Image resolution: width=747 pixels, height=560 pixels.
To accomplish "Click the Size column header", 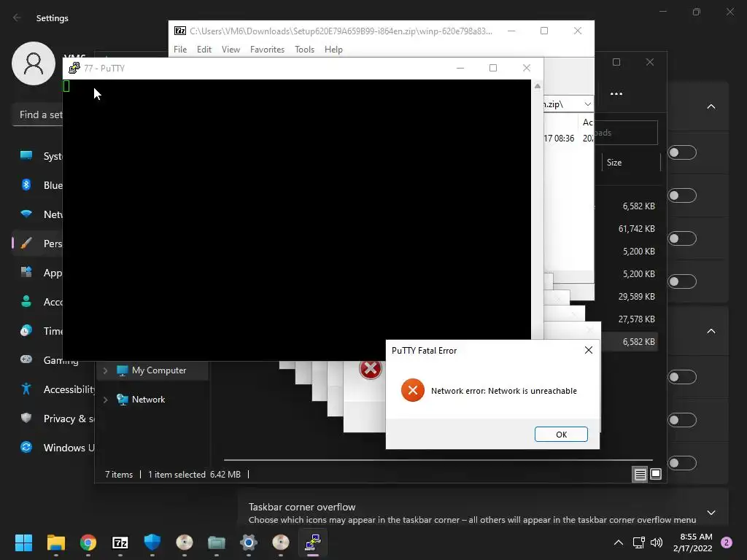I will pyautogui.click(x=614, y=163).
